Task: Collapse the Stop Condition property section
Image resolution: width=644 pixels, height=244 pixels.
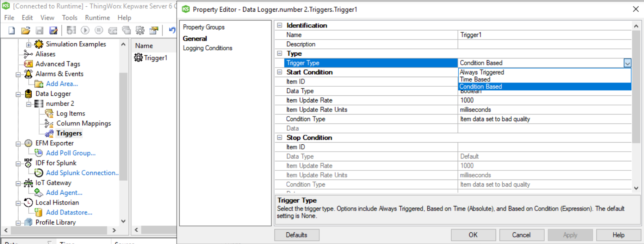Action: 280,138
